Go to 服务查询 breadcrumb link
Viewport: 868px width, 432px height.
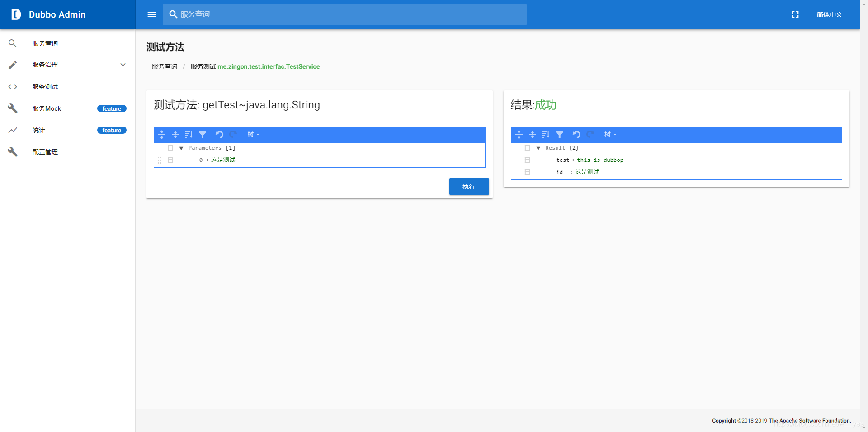coord(165,66)
